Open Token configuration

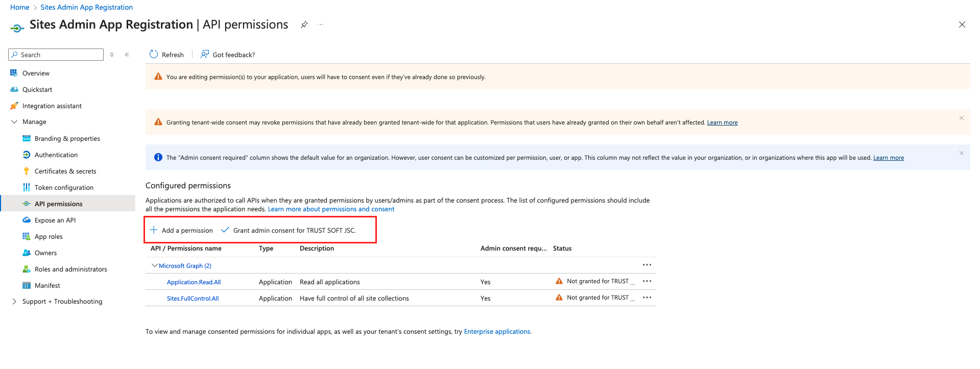(64, 188)
